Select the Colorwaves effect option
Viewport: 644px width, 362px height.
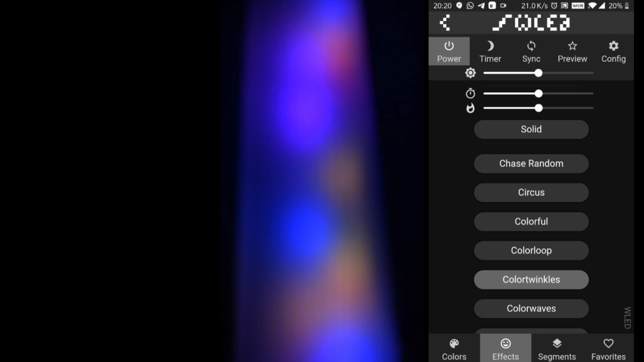[531, 308]
